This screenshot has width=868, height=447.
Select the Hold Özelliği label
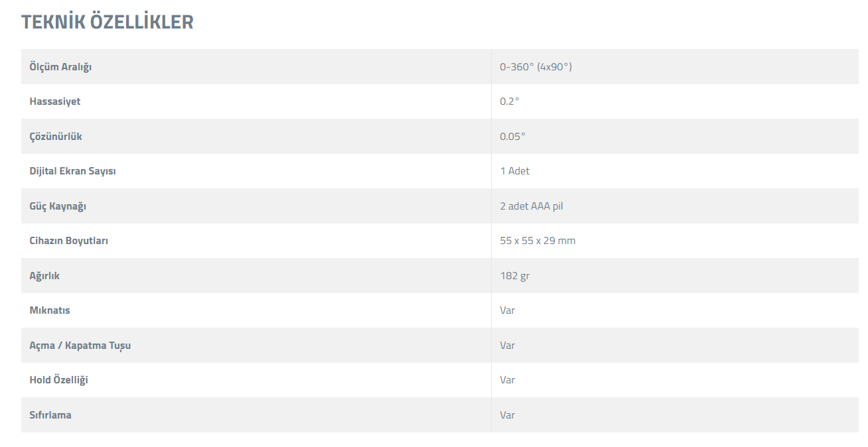[x=59, y=380]
